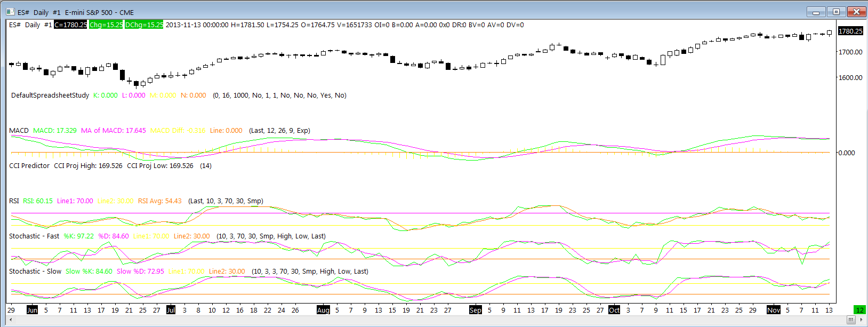The height and width of the screenshot is (327, 868).
Task: Select the DefaultSpreadsheetStudy label
Action: pos(50,95)
